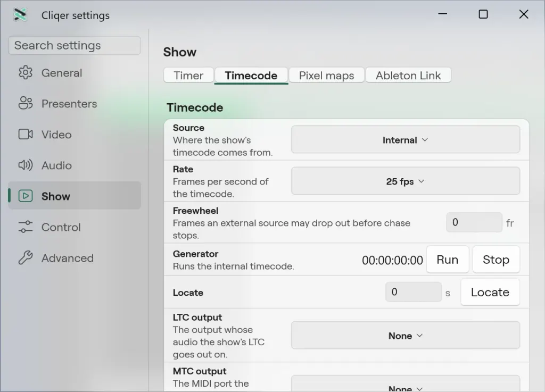Open the Control settings page
This screenshot has height=392, width=545.
75,227
